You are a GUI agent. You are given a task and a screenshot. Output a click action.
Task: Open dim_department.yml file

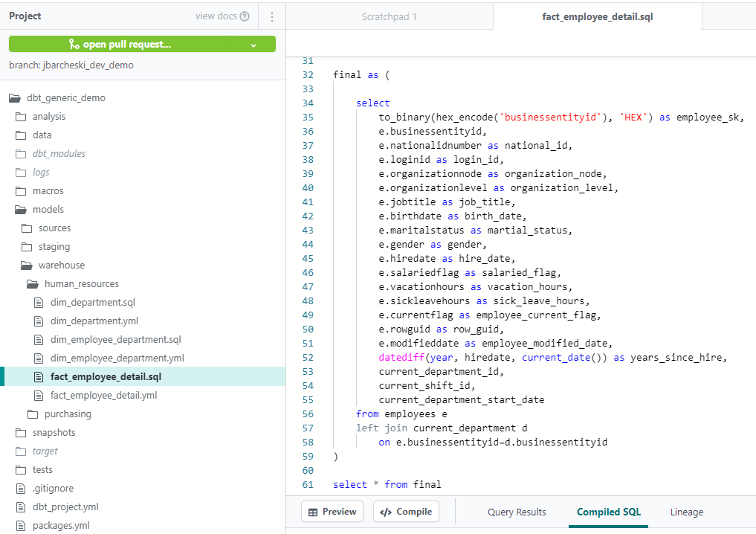94,321
